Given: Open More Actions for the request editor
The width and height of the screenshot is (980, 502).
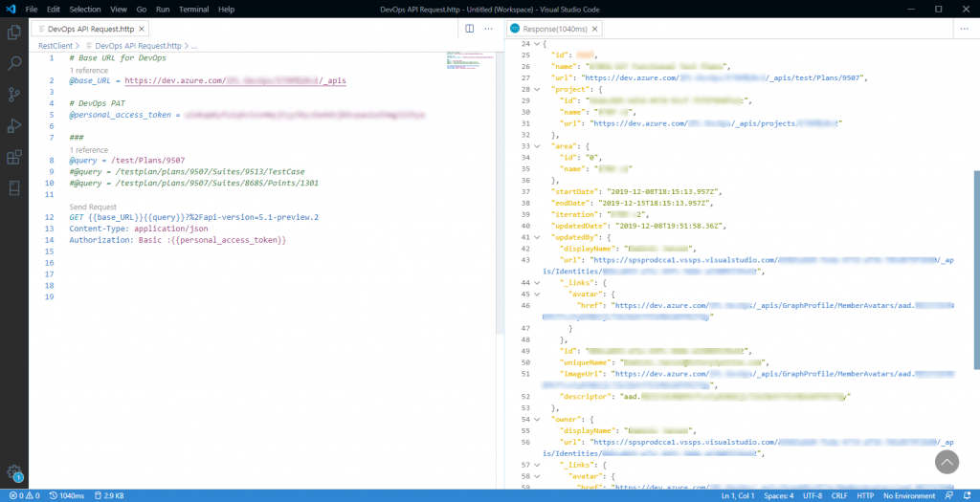Looking at the screenshot, I should pos(489,29).
